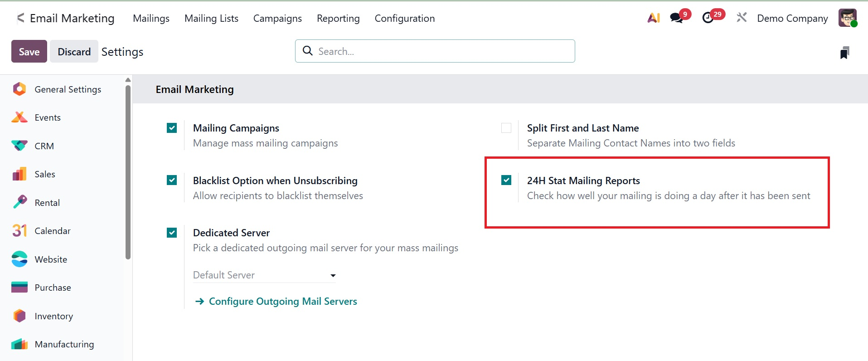868x361 pixels.
Task: Open the Reporting menu
Action: (338, 19)
